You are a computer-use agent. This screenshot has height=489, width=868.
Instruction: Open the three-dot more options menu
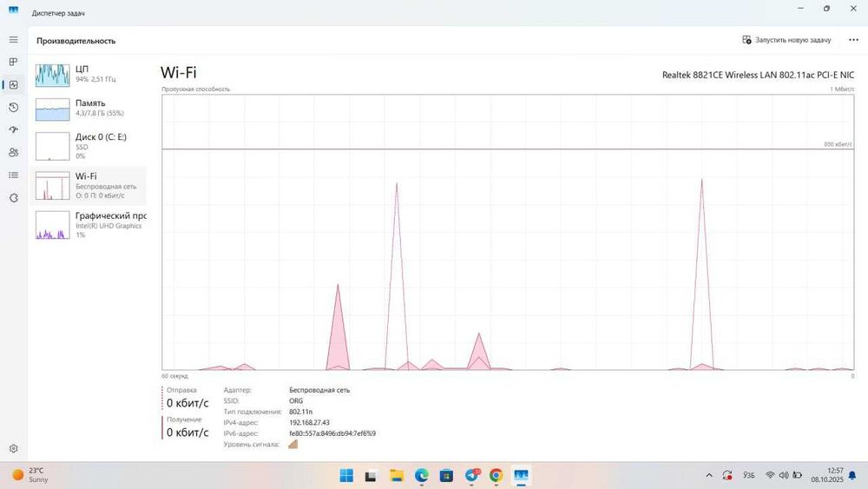coord(853,40)
